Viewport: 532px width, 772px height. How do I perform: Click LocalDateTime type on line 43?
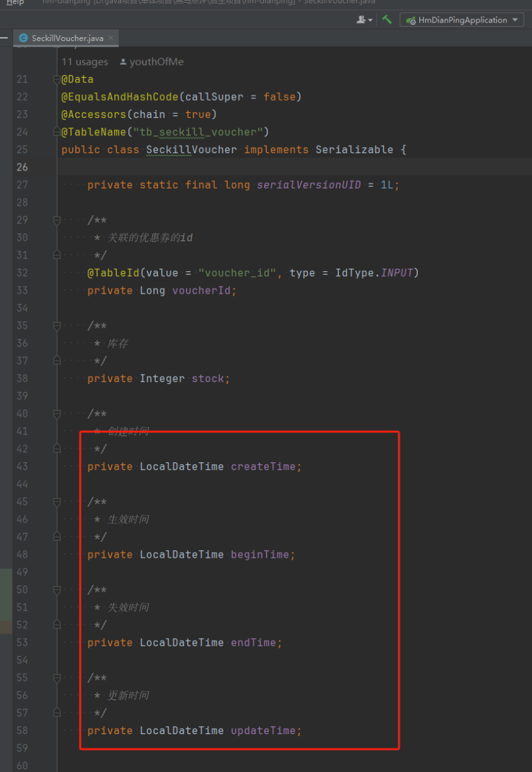tap(182, 466)
